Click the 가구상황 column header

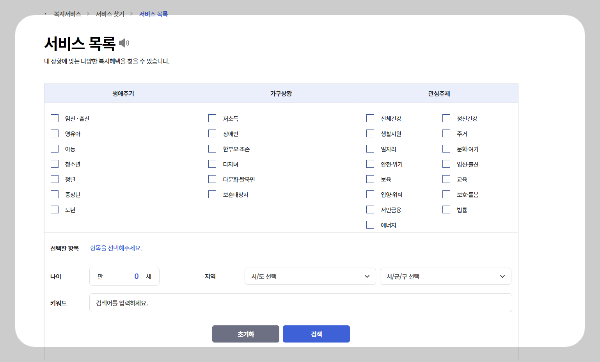coord(281,93)
